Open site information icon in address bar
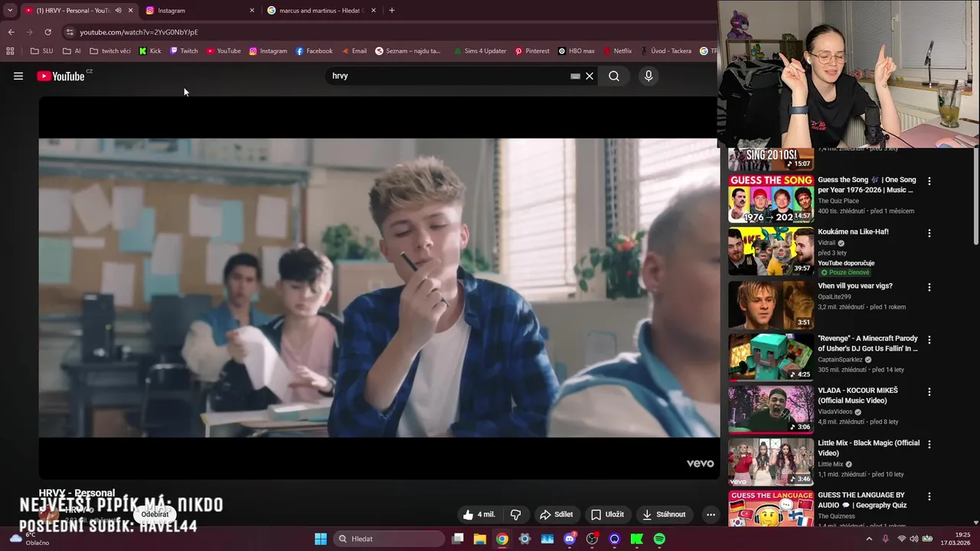This screenshot has width=980, height=551. [70, 32]
